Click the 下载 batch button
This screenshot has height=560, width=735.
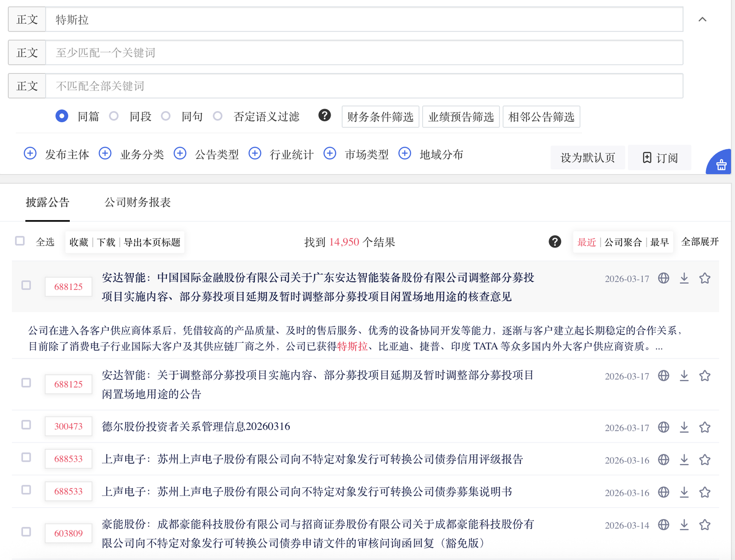(106, 242)
